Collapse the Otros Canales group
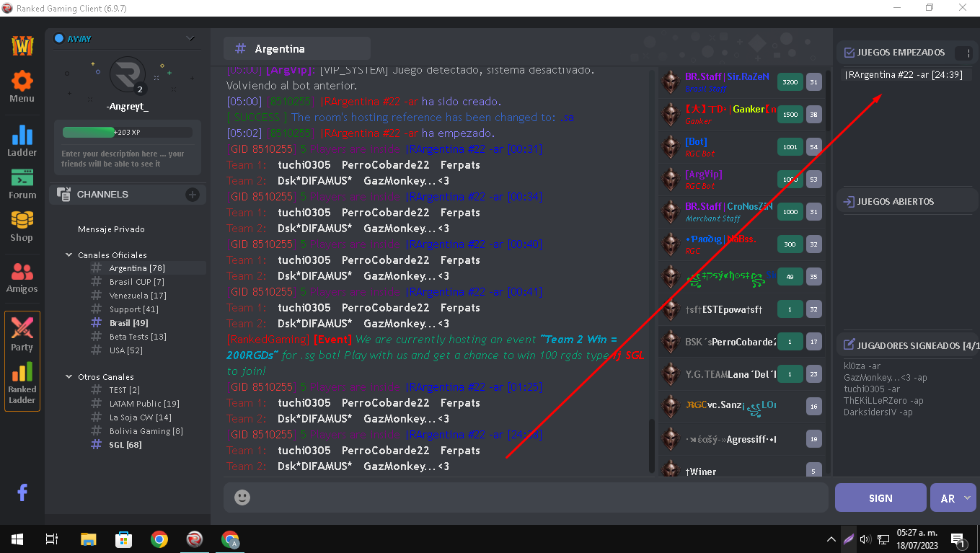980x553 pixels. (69, 377)
